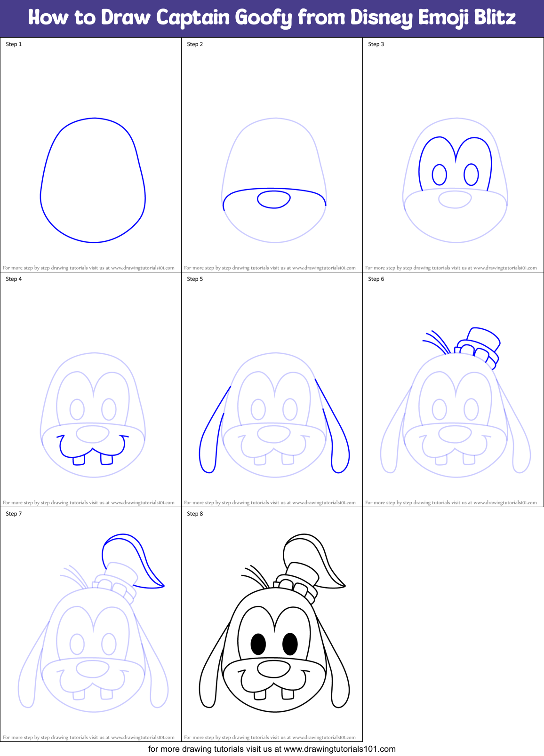Click the watermark link under Step 5
The height and width of the screenshot is (756, 544).
(x=270, y=502)
